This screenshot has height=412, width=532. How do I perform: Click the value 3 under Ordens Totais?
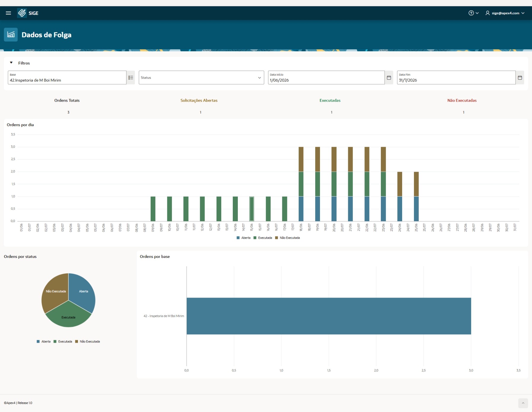[69, 112]
